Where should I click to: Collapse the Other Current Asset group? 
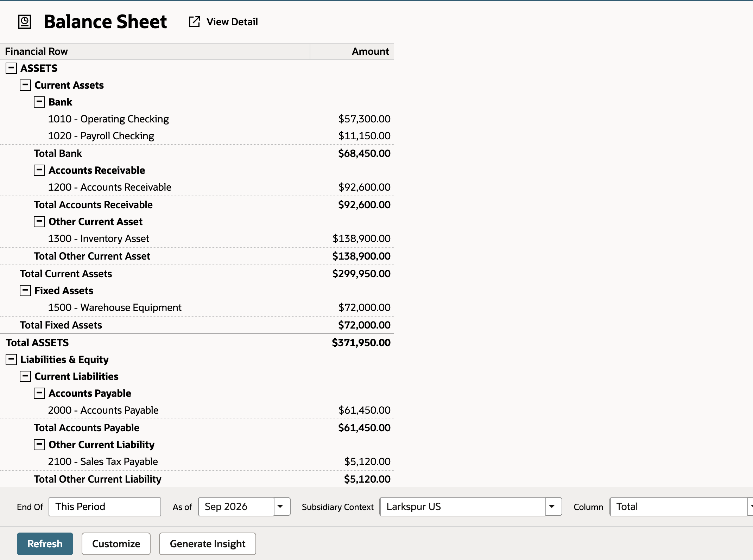pos(39,222)
